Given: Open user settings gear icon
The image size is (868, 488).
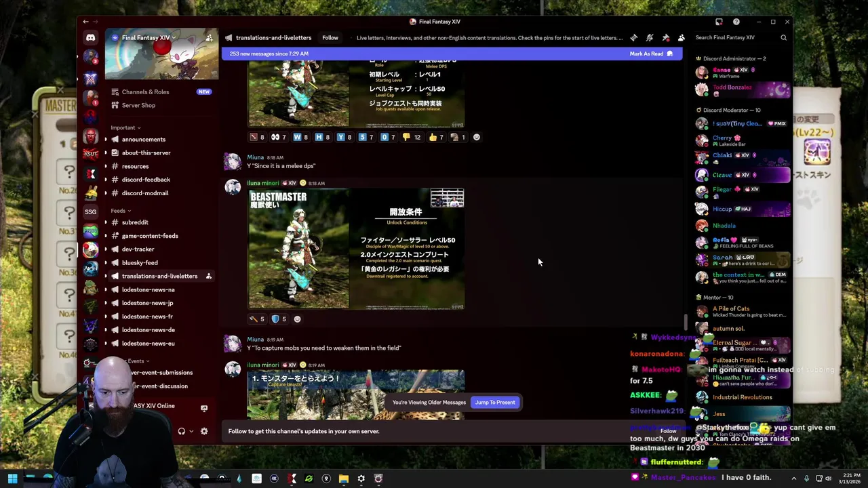Looking at the screenshot, I should [204, 431].
